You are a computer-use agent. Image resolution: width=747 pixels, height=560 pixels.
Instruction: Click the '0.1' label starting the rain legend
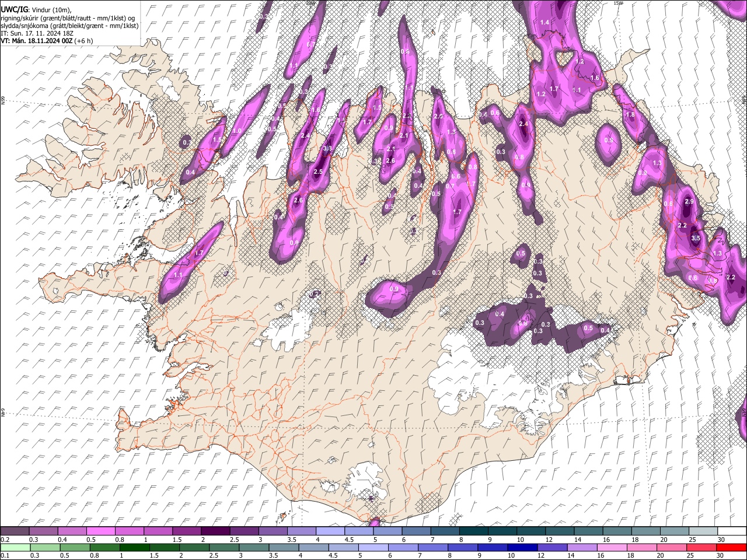(x=5, y=556)
